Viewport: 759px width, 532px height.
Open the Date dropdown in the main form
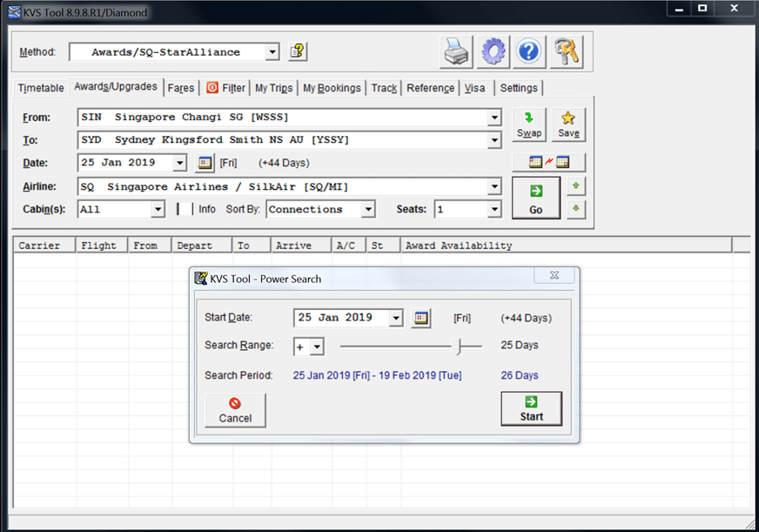coord(179,163)
